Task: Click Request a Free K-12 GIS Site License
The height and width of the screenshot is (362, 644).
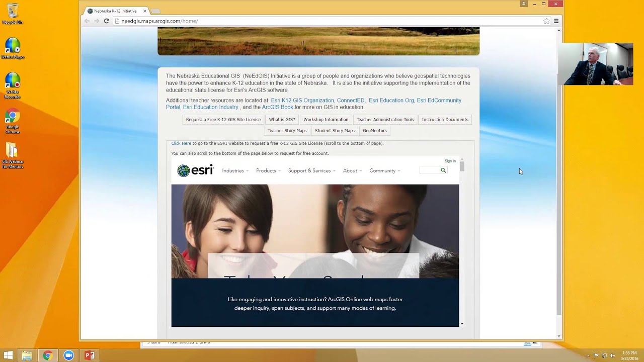Action: click(x=223, y=120)
